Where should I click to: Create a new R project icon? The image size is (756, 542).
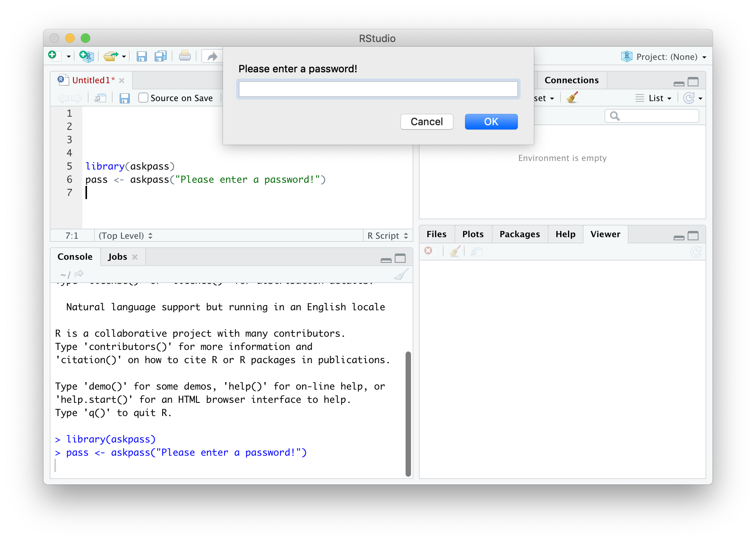click(x=87, y=56)
